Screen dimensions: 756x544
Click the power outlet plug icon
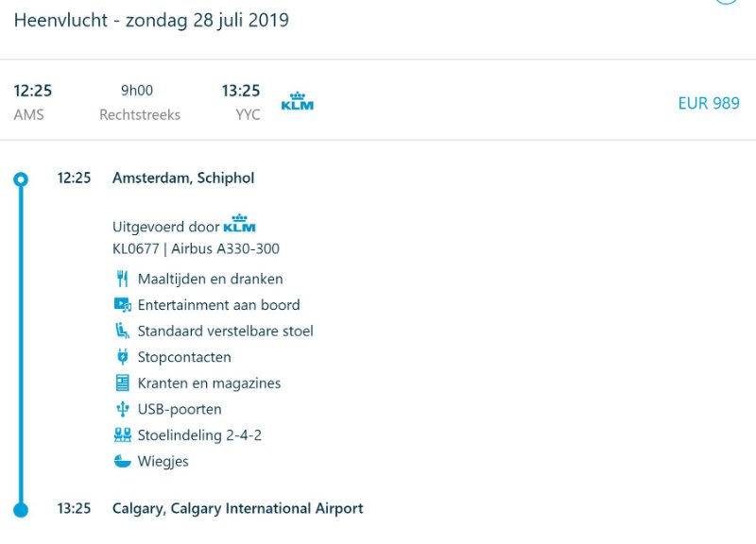coord(122,357)
